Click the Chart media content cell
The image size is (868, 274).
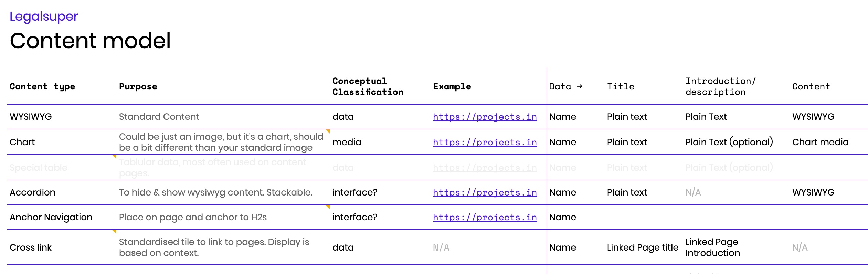pos(820,142)
